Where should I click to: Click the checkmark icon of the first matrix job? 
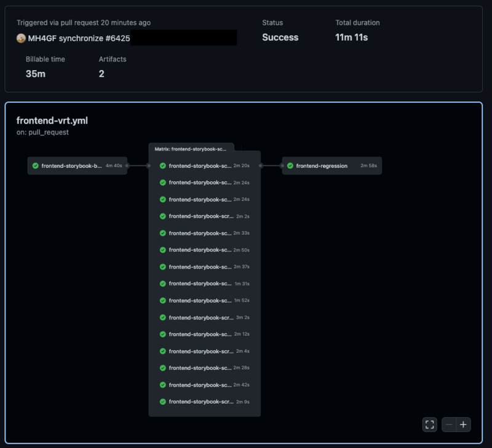coord(162,165)
